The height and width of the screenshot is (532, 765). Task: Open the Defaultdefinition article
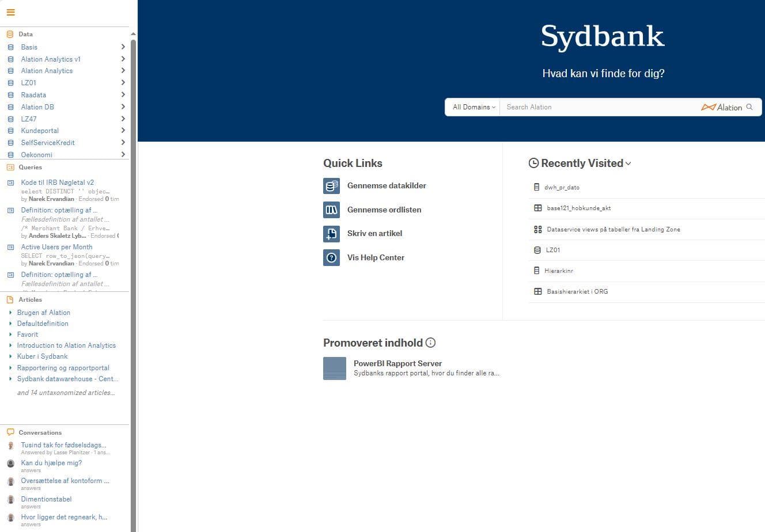(x=43, y=324)
